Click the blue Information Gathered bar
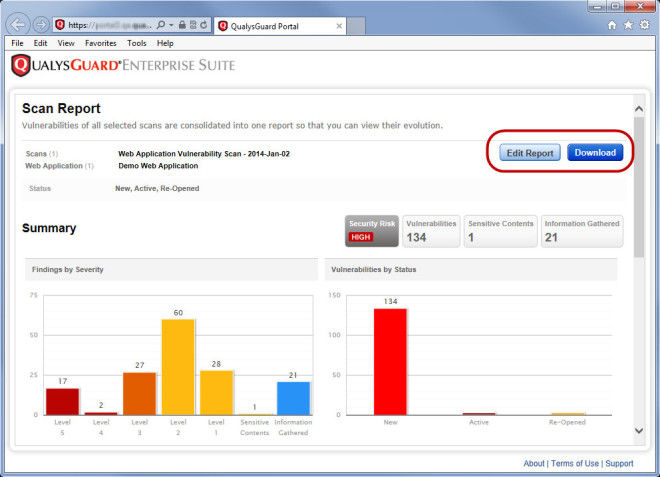The width and height of the screenshot is (660, 477). coord(293,398)
